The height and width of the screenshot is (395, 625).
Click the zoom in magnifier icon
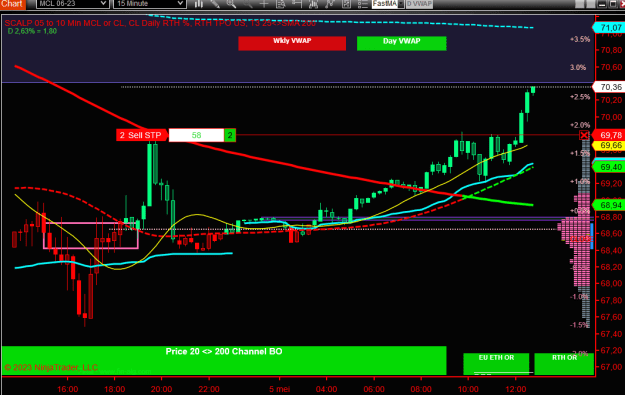pyautogui.click(x=231, y=4)
